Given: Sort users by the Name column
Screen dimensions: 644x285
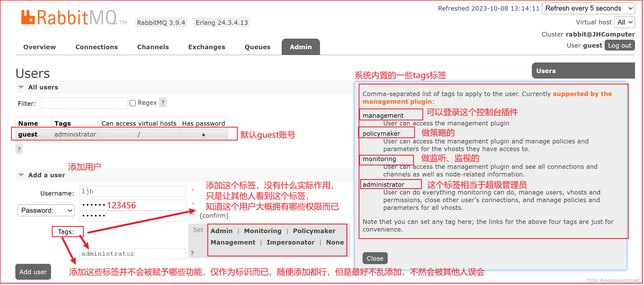Looking at the screenshot, I should tap(28, 124).
